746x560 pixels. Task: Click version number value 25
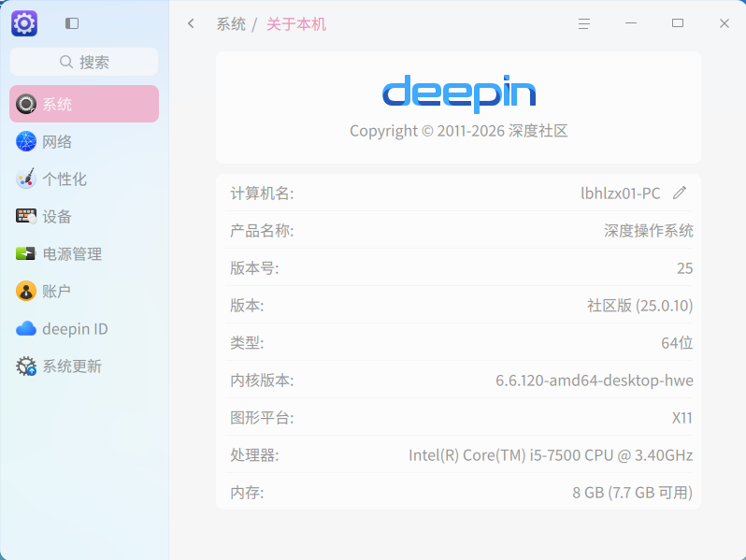685,268
